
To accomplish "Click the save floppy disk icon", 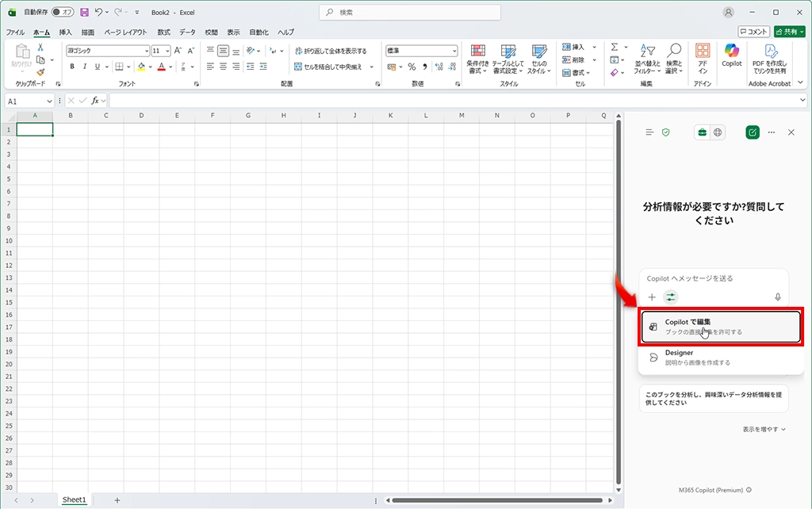I will (84, 13).
